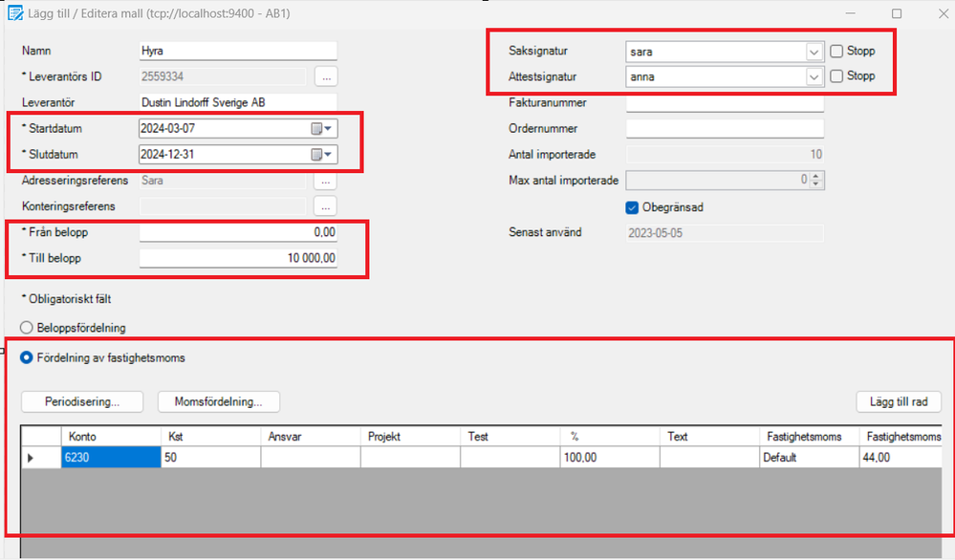
Task: Click the Test column header
Action: pos(510,437)
